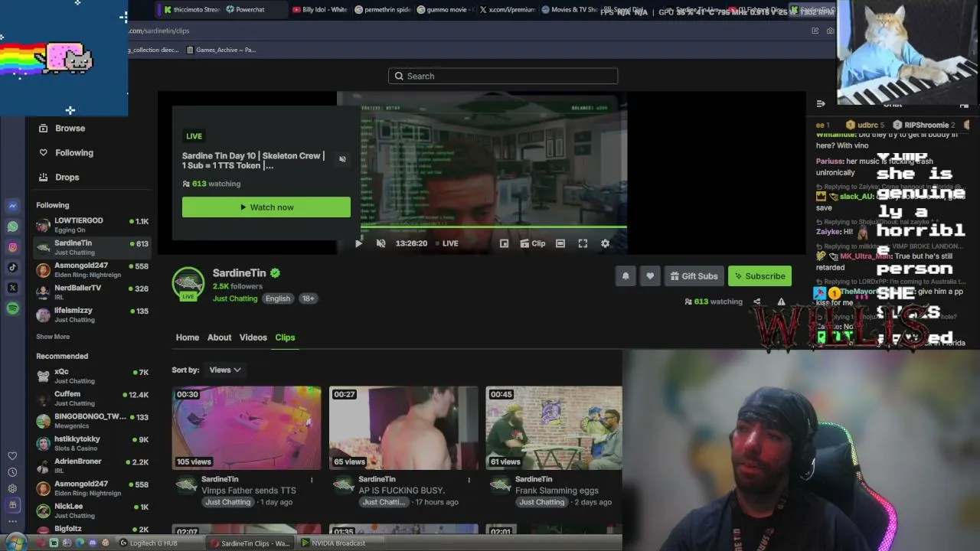
Task: Report the channel via warning icon
Action: pyautogui.click(x=781, y=302)
